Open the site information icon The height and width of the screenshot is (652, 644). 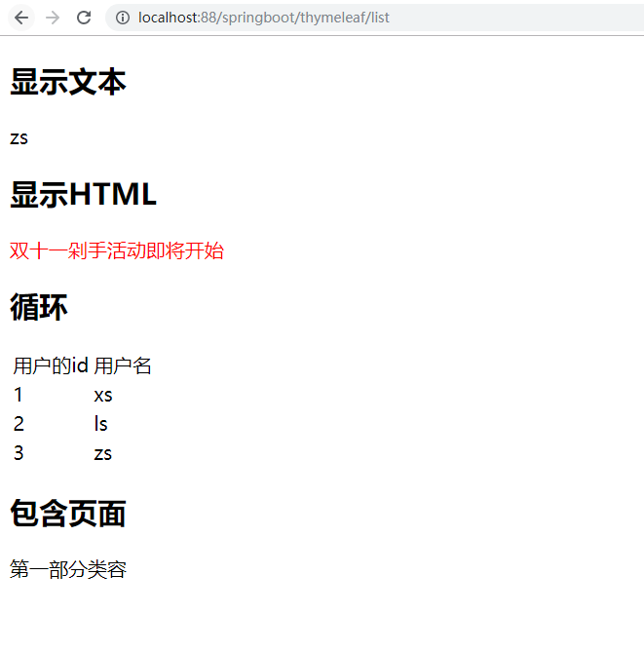point(123,18)
